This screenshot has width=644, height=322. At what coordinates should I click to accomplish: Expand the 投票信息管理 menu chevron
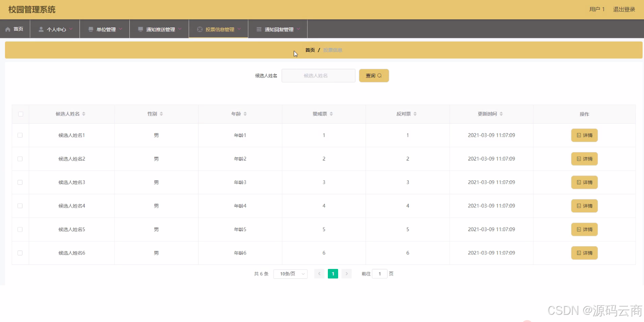coord(239,29)
